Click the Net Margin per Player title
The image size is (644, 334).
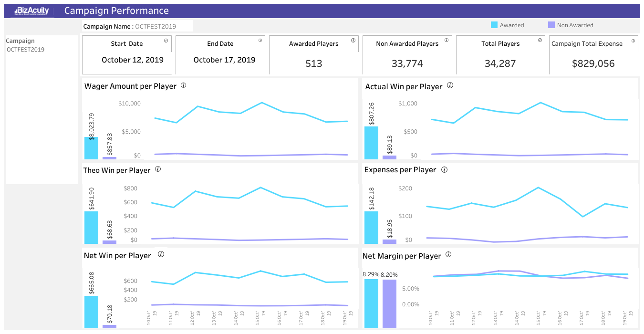point(402,256)
